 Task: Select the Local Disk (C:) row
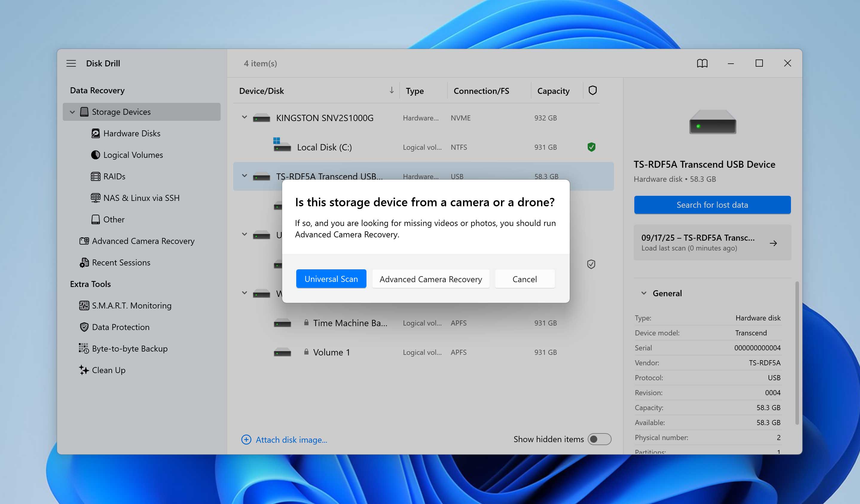[x=423, y=147]
